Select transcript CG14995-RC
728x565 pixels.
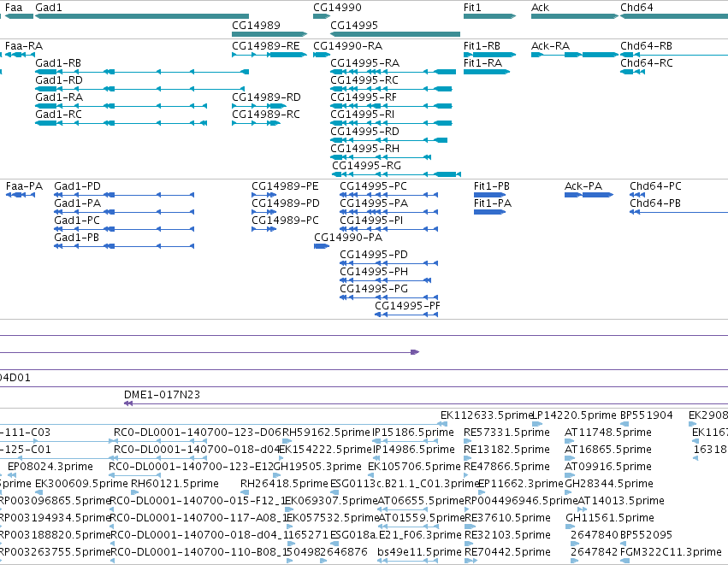pos(392,89)
